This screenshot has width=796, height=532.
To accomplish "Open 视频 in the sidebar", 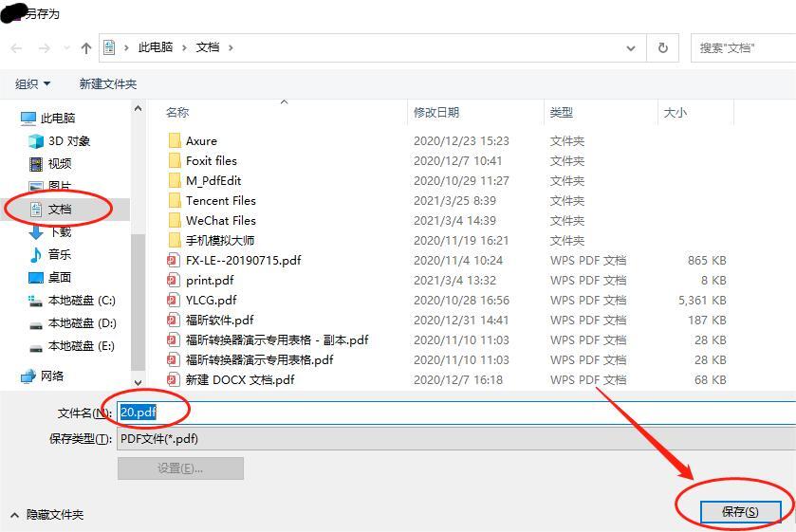I will click(x=50, y=163).
